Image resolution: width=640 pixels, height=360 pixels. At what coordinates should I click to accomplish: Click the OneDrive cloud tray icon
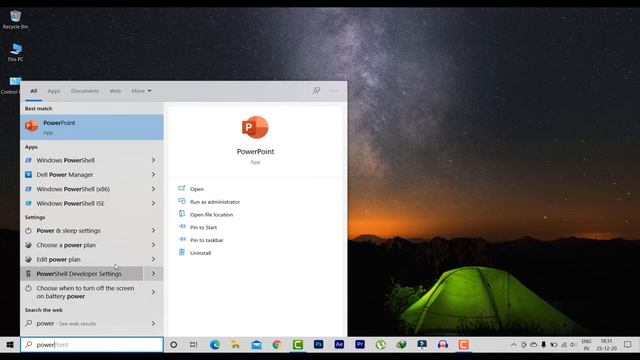coord(533,345)
